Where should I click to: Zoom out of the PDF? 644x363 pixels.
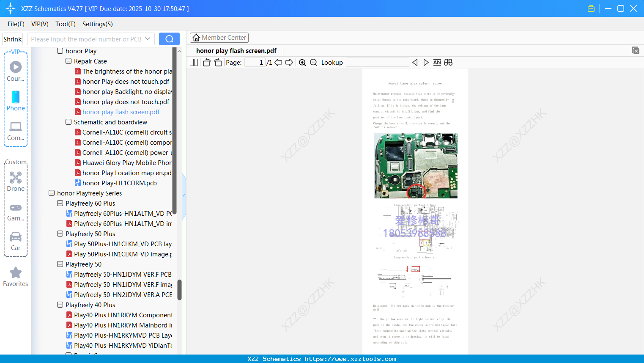[x=313, y=63]
